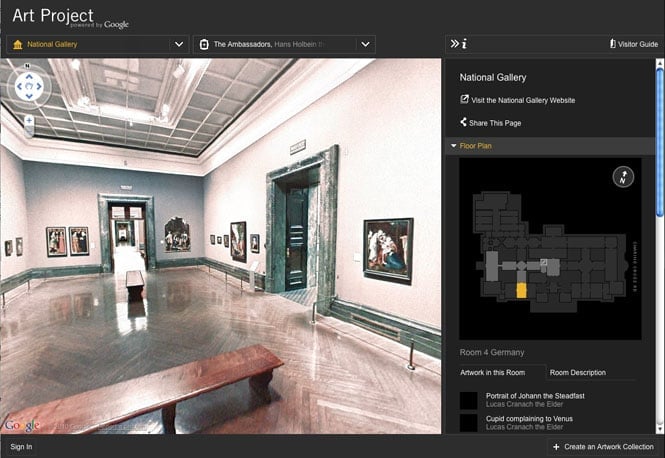Screen dimensions: 665x458
Task: Collapse info panel with double-arrow icon
Action: pyautogui.click(x=454, y=44)
